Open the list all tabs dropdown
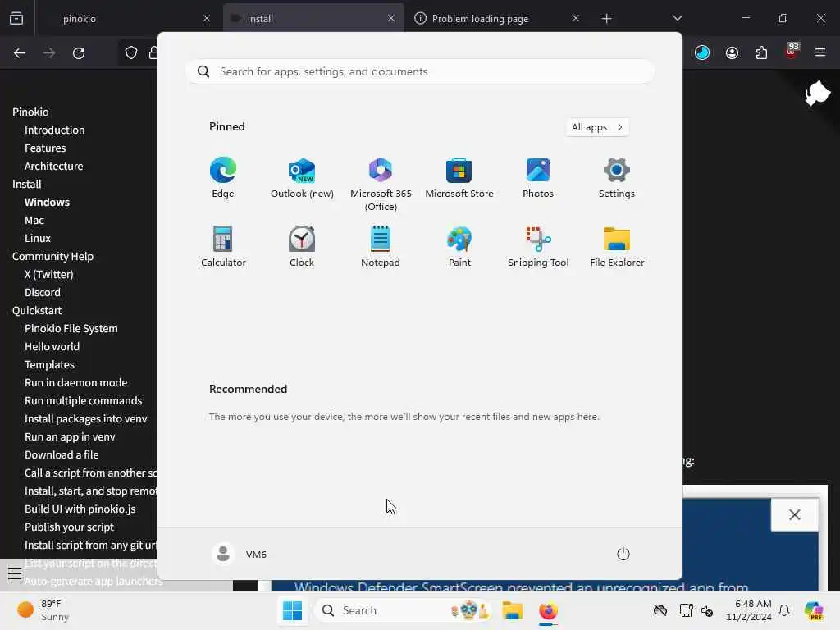 pos(677,18)
